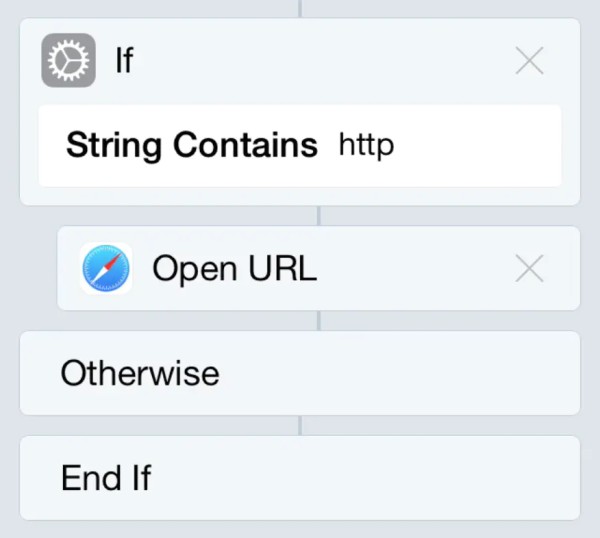The width and height of the screenshot is (600, 538).
Task: Click the connector between Otherwise and End If
Action: coord(300,425)
